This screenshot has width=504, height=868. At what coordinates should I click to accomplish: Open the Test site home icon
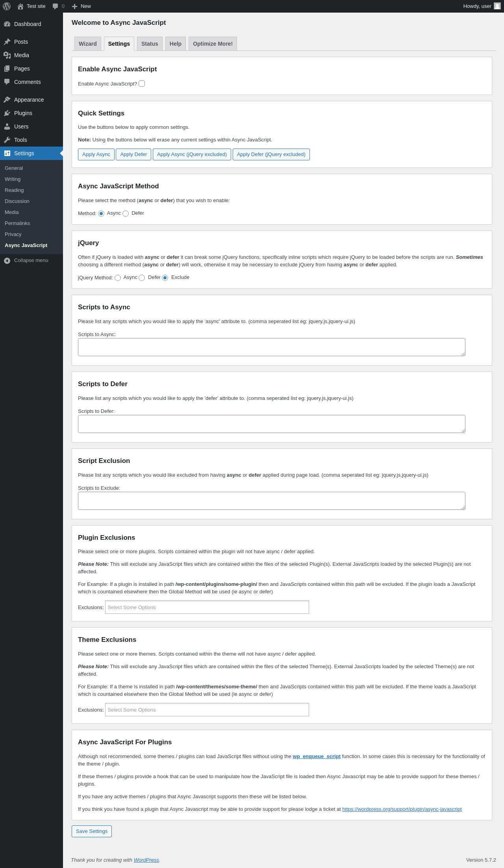(x=20, y=6)
